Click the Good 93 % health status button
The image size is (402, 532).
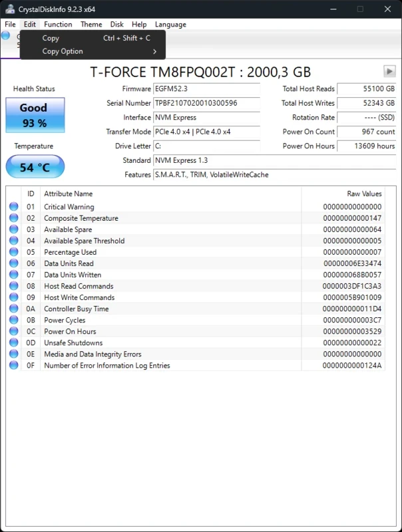pyautogui.click(x=35, y=114)
